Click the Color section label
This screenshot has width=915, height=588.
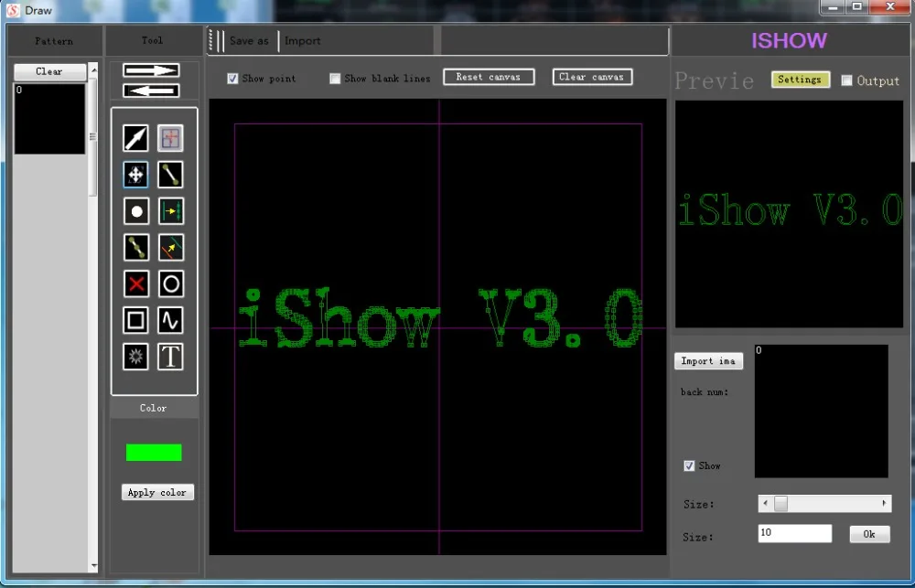coord(154,408)
